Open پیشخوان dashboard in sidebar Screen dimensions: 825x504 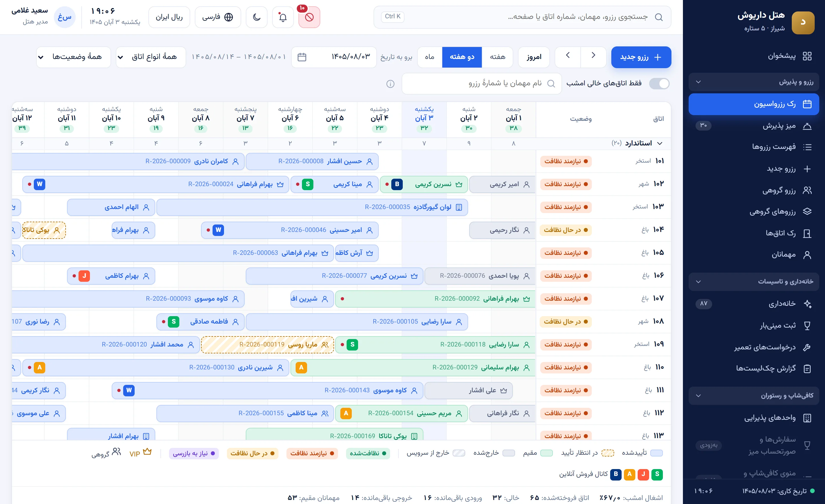tap(754, 56)
